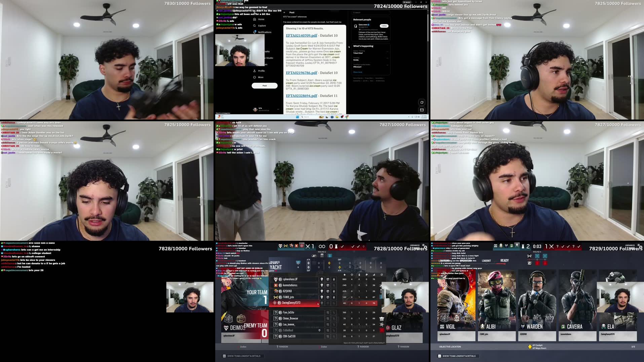
Task: Expand Show Team Loadout & Details
Action: point(242,356)
